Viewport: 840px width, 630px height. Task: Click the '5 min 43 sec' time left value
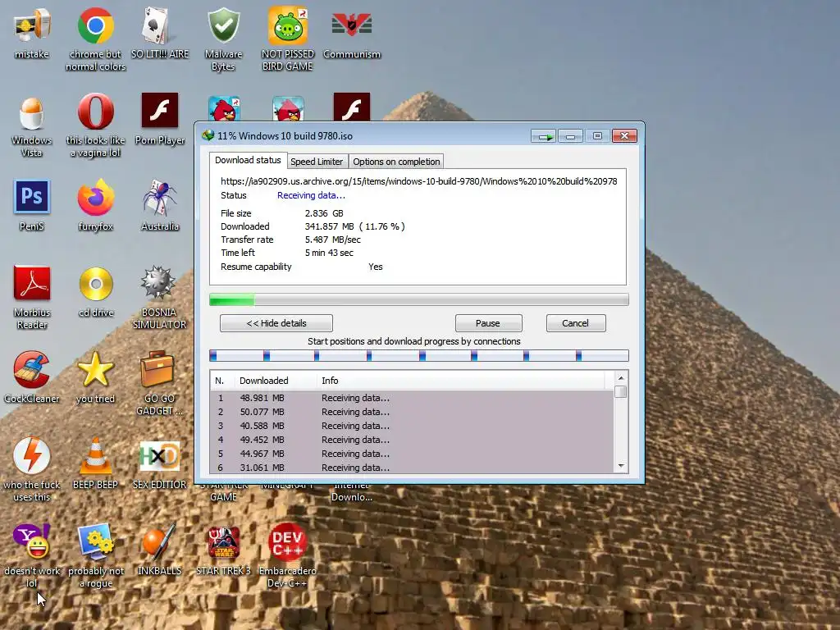coord(329,253)
